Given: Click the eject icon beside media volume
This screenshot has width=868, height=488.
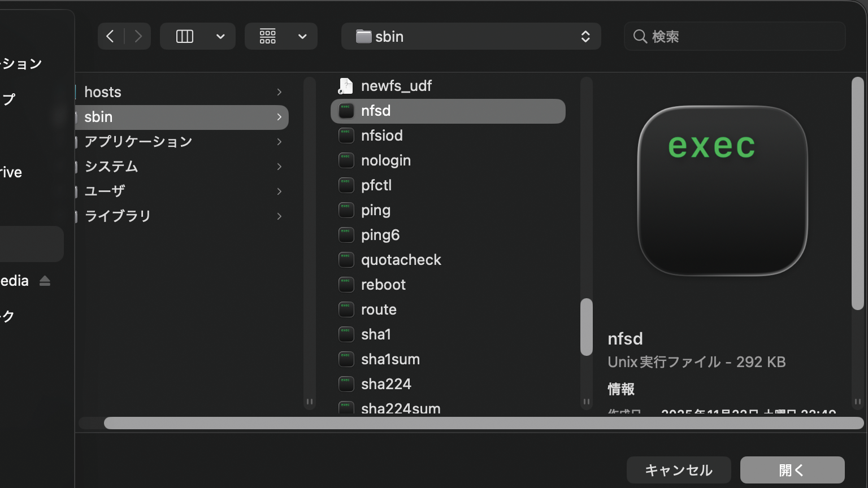Looking at the screenshot, I should (x=45, y=281).
